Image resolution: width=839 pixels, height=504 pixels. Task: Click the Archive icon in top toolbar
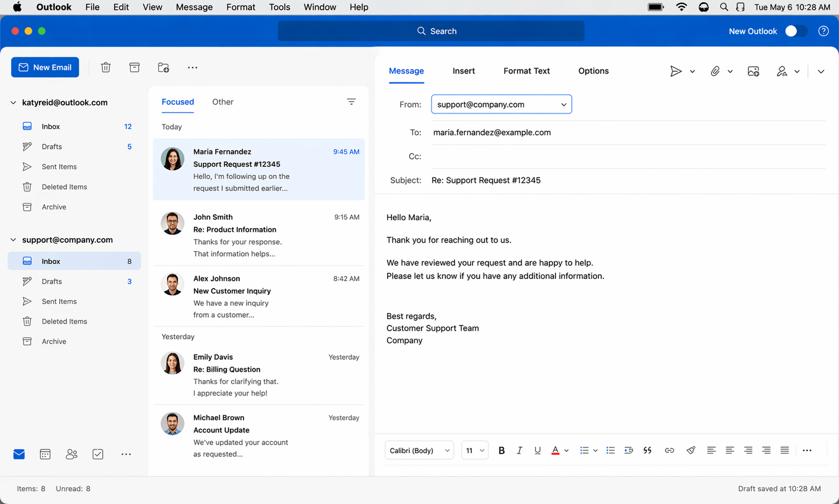tap(134, 67)
